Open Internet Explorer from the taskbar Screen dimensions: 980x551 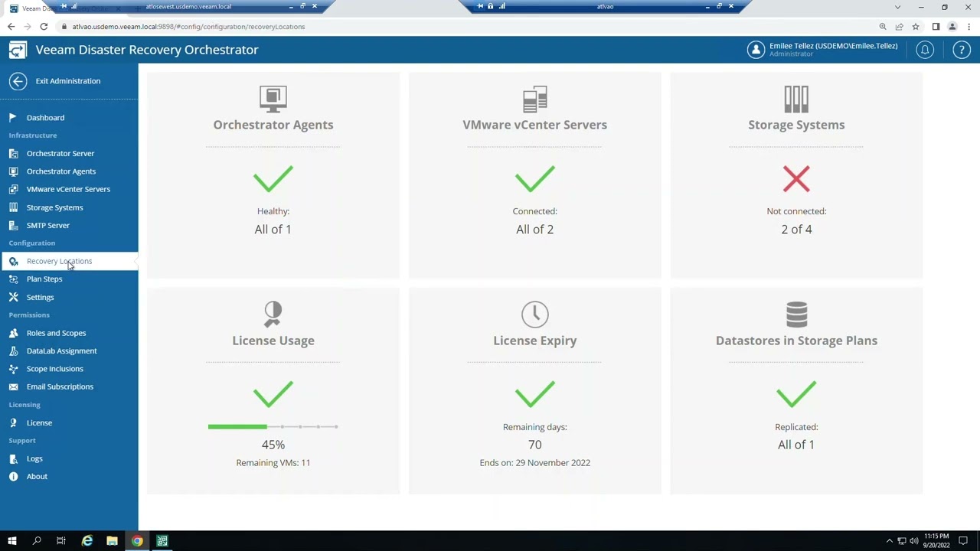click(x=87, y=541)
